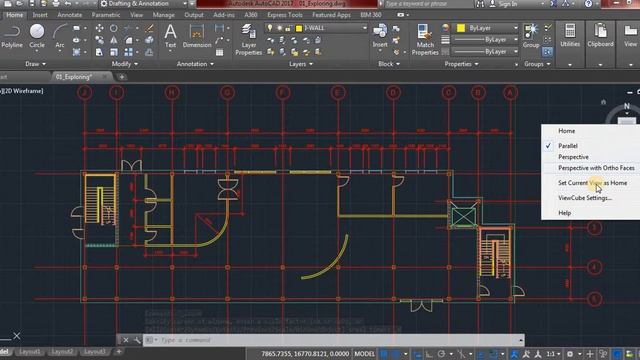Click the Group tool

(531, 36)
